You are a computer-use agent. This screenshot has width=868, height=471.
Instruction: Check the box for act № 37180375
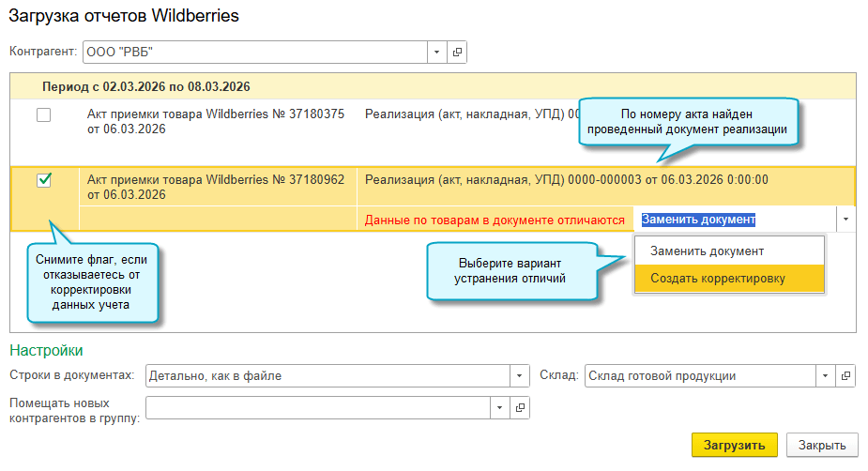pyautogui.click(x=44, y=115)
